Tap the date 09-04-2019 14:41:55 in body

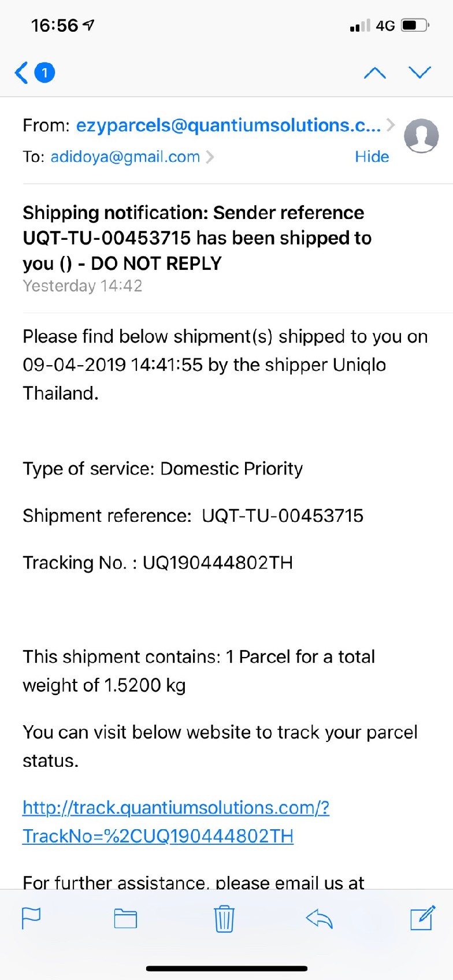[x=113, y=365]
